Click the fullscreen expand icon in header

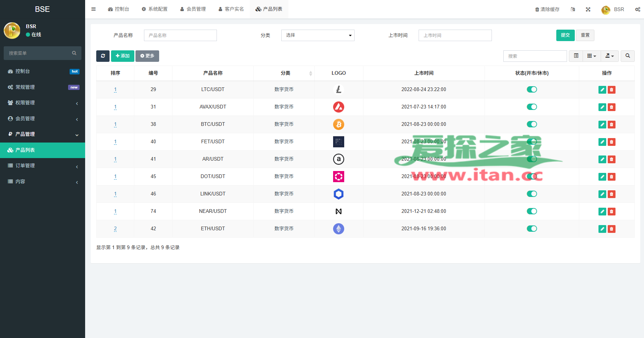point(588,9)
